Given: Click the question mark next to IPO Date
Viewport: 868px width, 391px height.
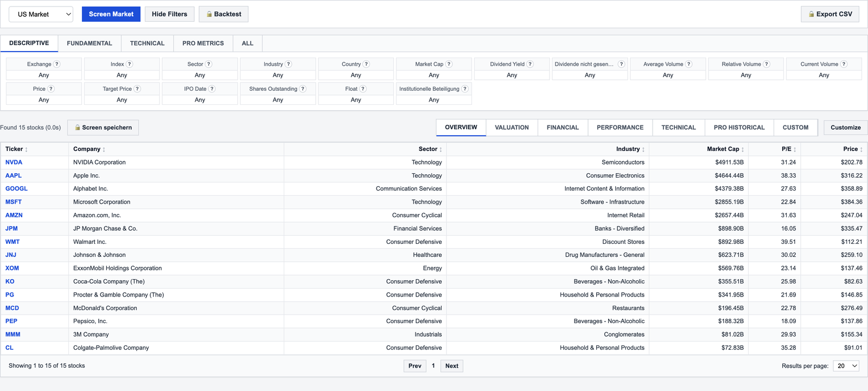Looking at the screenshot, I should pos(212,89).
